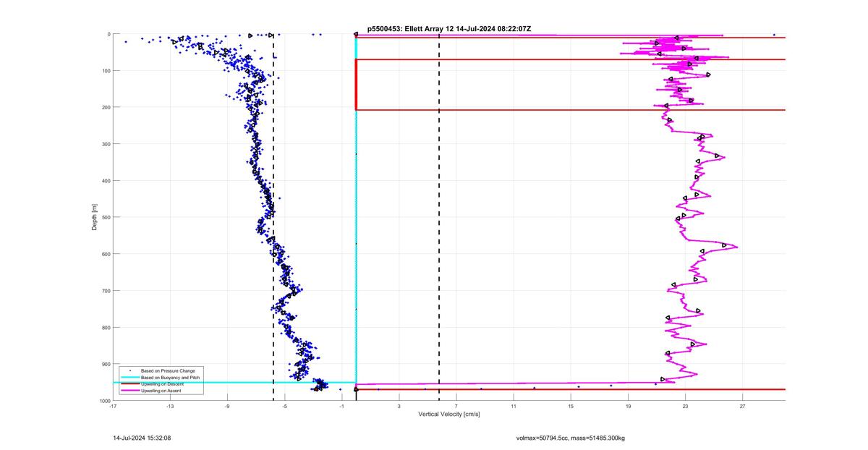Click the depth tick label '600'

point(106,254)
